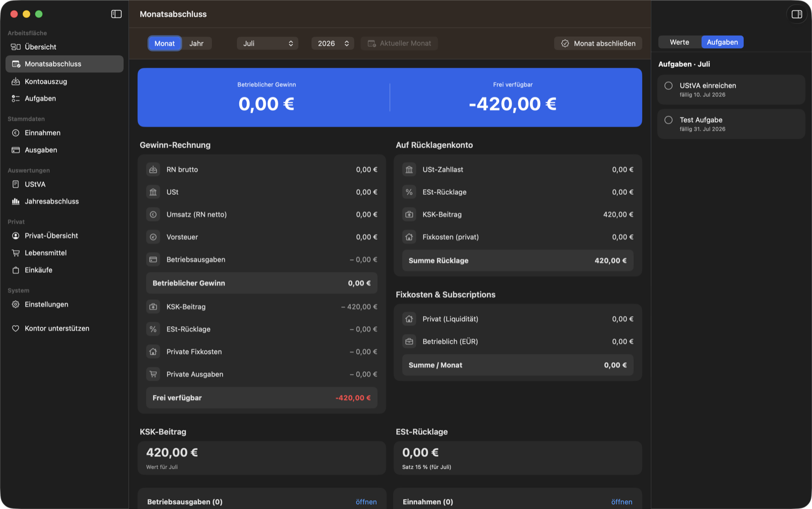Screen dimensions: 812x509
Task: Click the Aktueller Monat button
Action: pyautogui.click(x=400, y=43)
